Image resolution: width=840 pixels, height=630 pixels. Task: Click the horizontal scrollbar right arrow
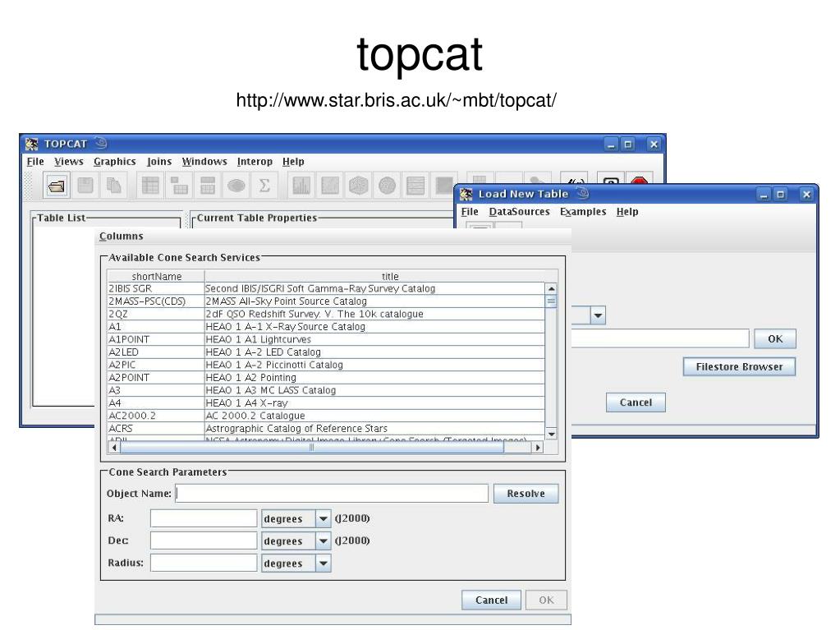coord(538,448)
